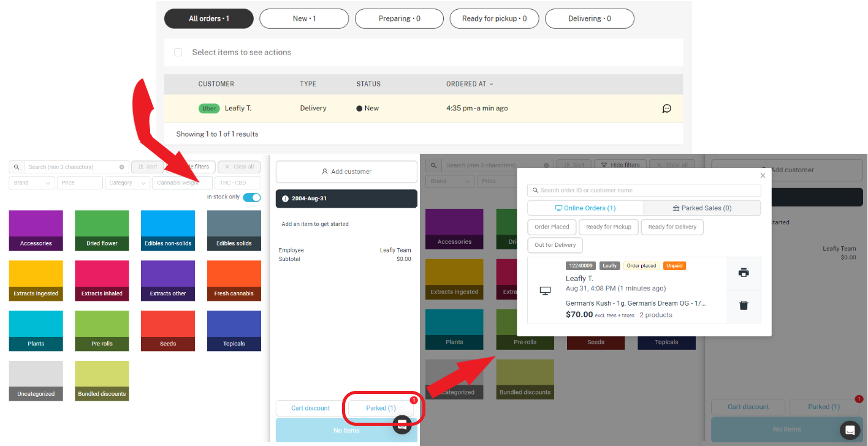Click the undimmed Add customer button

coord(346,172)
